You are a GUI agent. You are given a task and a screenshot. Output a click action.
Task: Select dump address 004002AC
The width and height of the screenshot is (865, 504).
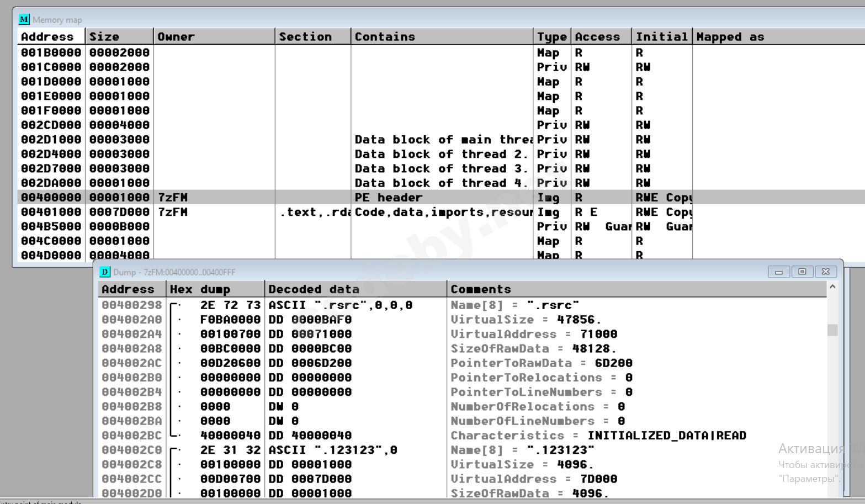click(132, 363)
